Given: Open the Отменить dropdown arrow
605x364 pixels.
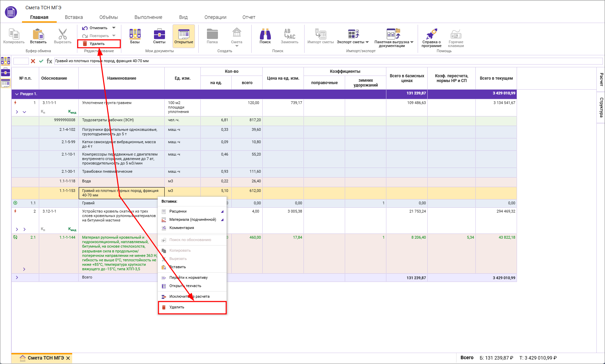Looking at the screenshot, I should (114, 28).
